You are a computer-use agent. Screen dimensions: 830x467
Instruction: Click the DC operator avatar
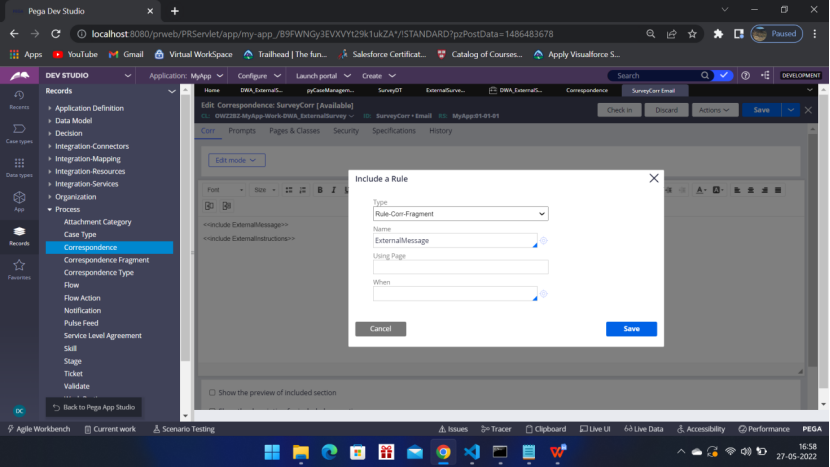[x=19, y=411]
